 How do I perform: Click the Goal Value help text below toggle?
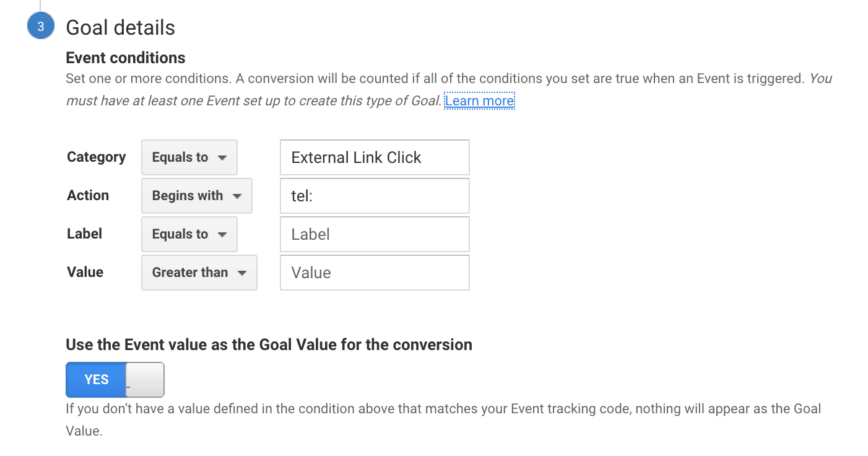(443, 420)
